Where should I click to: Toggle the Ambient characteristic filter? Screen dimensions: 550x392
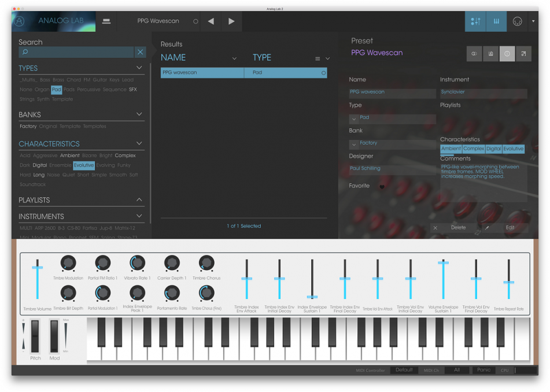point(70,156)
